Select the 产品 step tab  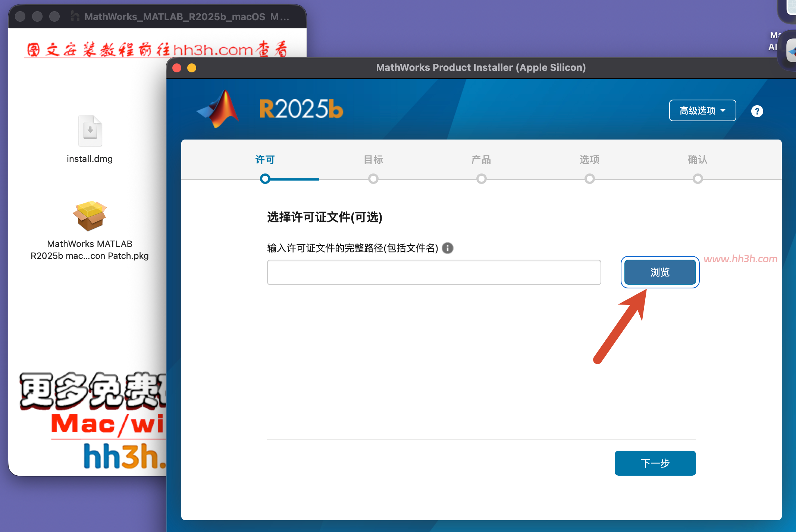pos(481,160)
